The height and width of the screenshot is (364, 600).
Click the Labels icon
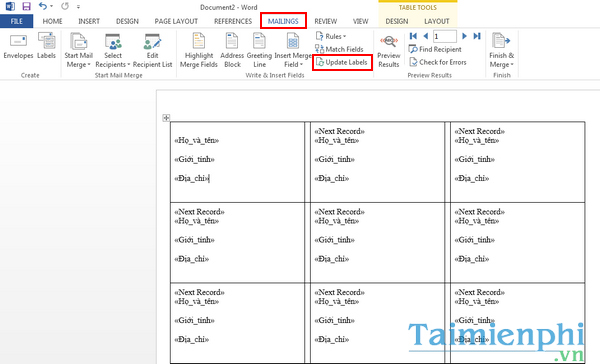point(46,46)
